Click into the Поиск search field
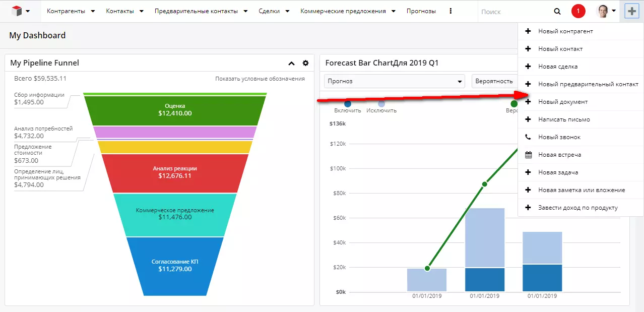Viewport: 644px width, 312px height. point(513,11)
